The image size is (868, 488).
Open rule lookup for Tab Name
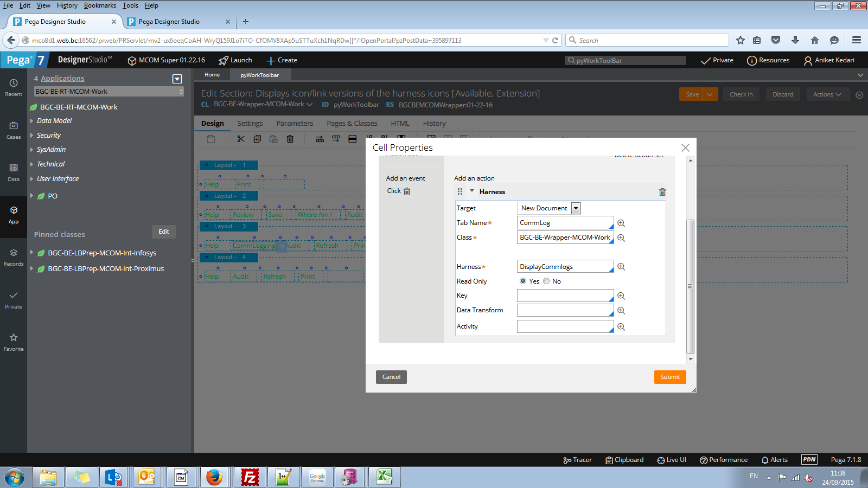(621, 223)
